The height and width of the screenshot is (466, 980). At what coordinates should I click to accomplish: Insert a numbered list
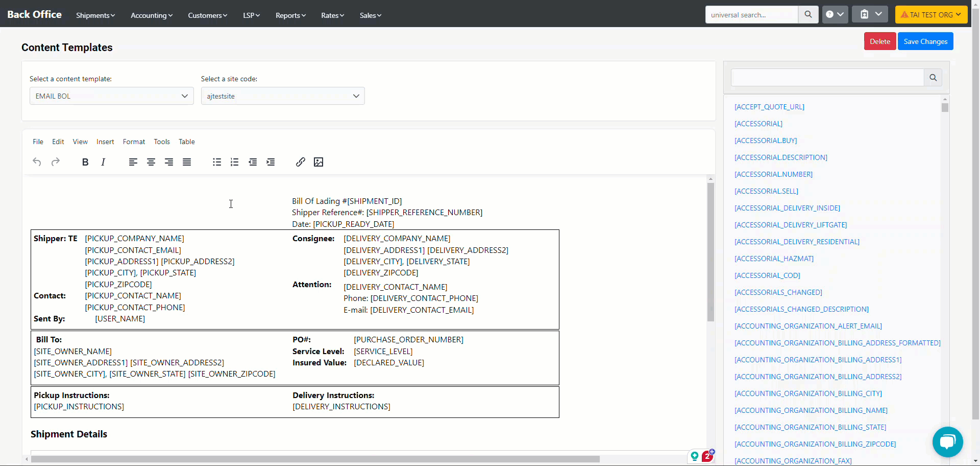(x=235, y=162)
